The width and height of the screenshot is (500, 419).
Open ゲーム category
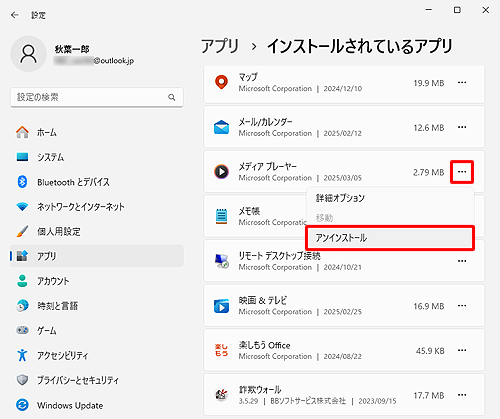(x=97, y=330)
